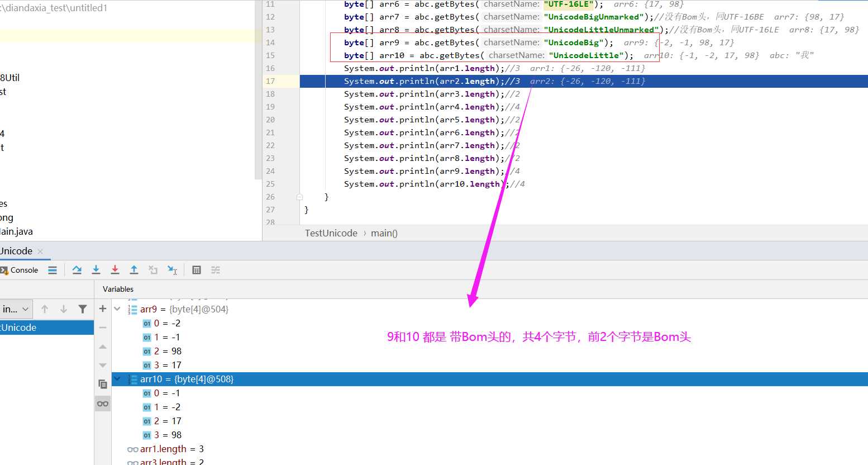Select the Unicode debug session tab

pos(16,251)
